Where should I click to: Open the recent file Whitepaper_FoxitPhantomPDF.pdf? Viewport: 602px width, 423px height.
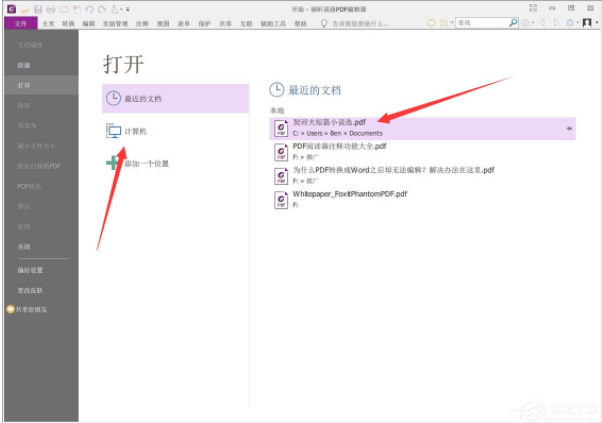[x=423, y=199]
